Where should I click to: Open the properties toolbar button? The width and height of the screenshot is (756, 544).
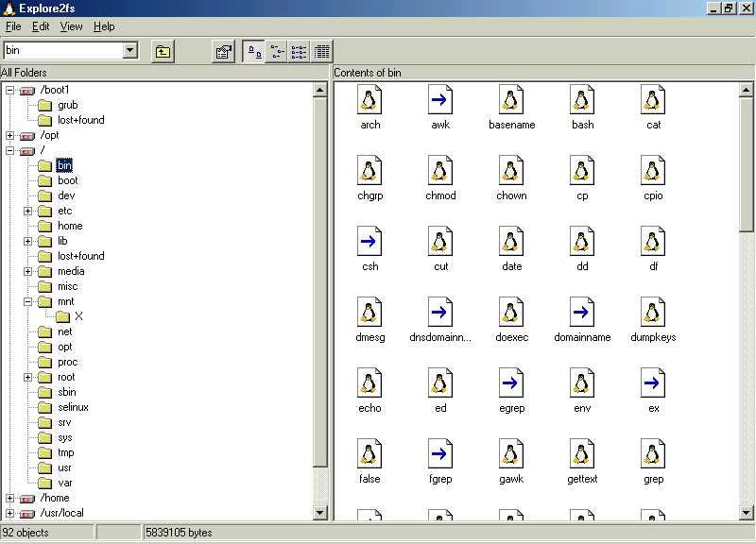tap(223, 51)
